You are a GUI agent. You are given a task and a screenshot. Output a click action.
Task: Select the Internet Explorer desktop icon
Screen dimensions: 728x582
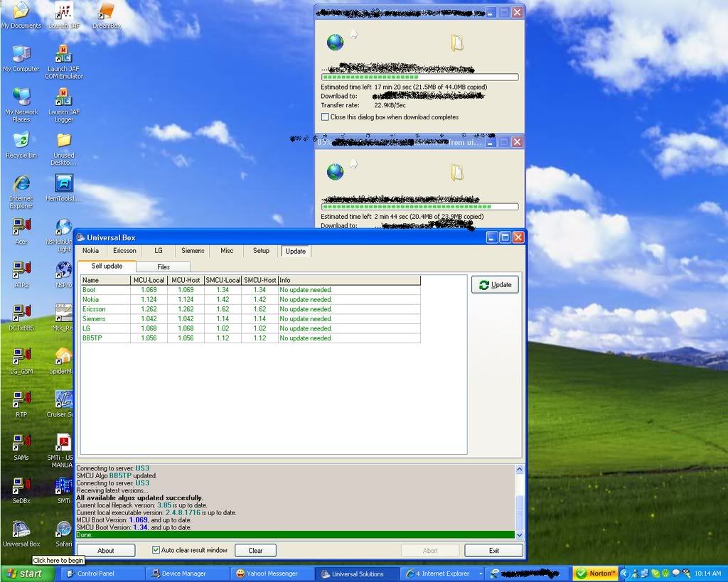click(x=21, y=191)
